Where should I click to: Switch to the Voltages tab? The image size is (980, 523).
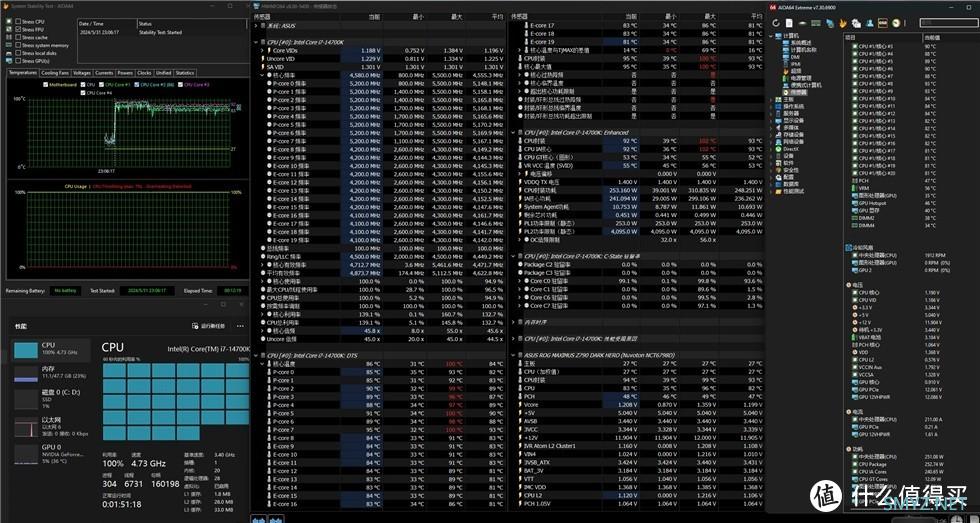(x=81, y=73)
